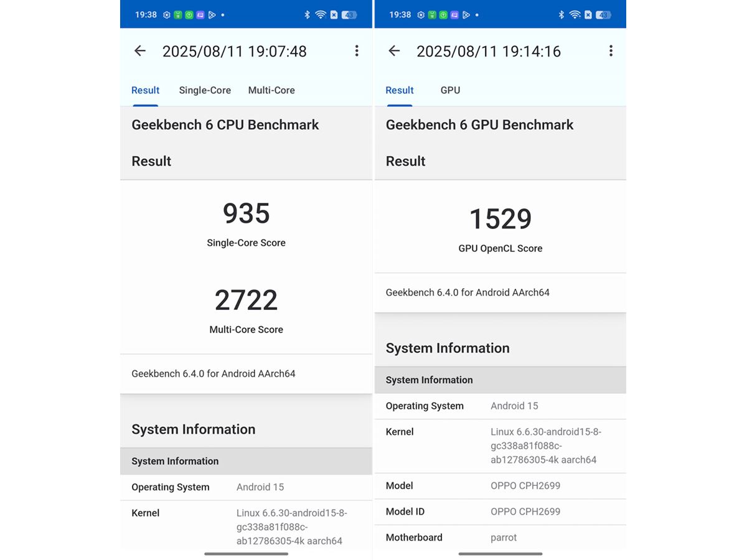
Task: Go back from the CPU benchmark result
Action: (x=140, y=51)
